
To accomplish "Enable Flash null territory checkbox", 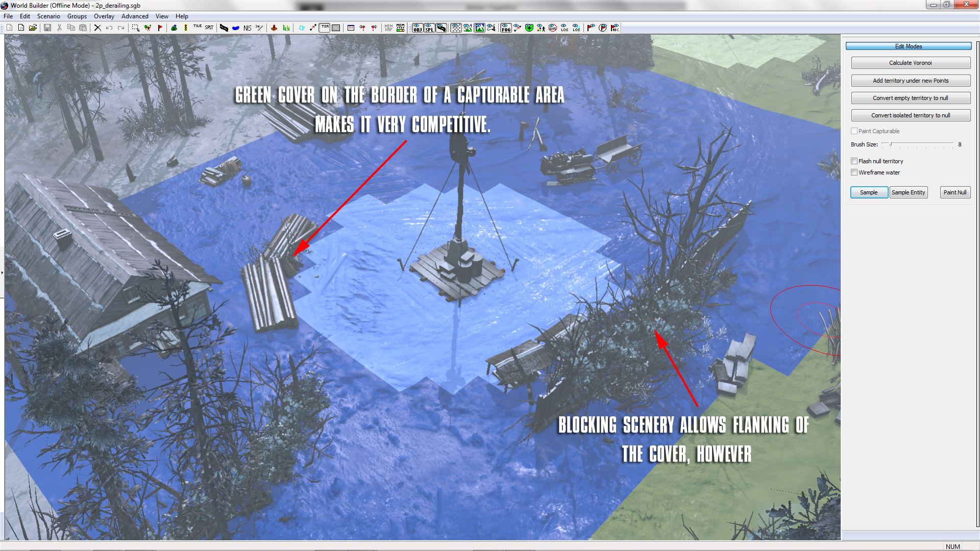I will pos(854,161).
